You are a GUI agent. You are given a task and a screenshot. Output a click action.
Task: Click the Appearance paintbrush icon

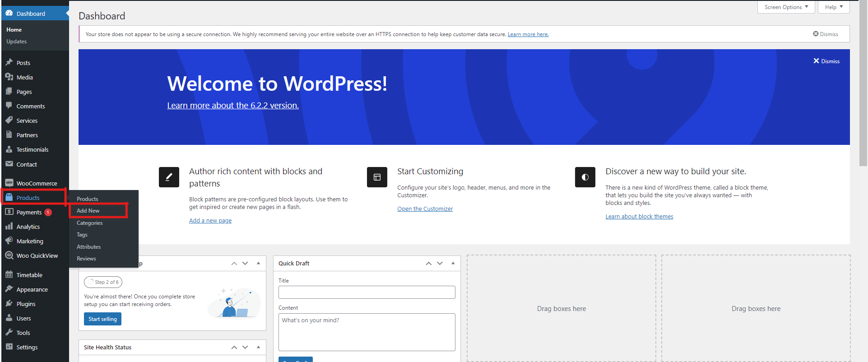[9, 289]
